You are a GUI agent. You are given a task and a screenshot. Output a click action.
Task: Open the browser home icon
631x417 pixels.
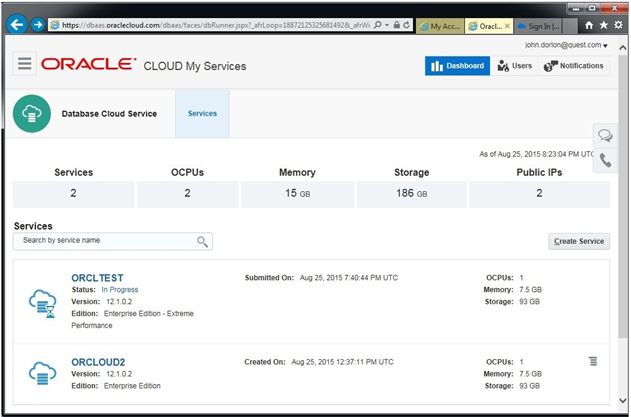tap(589, 25)
